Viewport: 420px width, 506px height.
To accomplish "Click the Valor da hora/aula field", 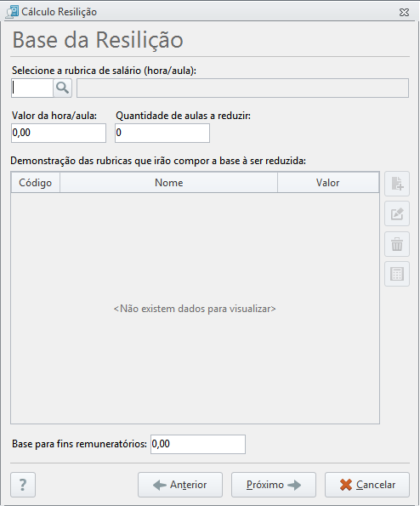I will point(59,133).
